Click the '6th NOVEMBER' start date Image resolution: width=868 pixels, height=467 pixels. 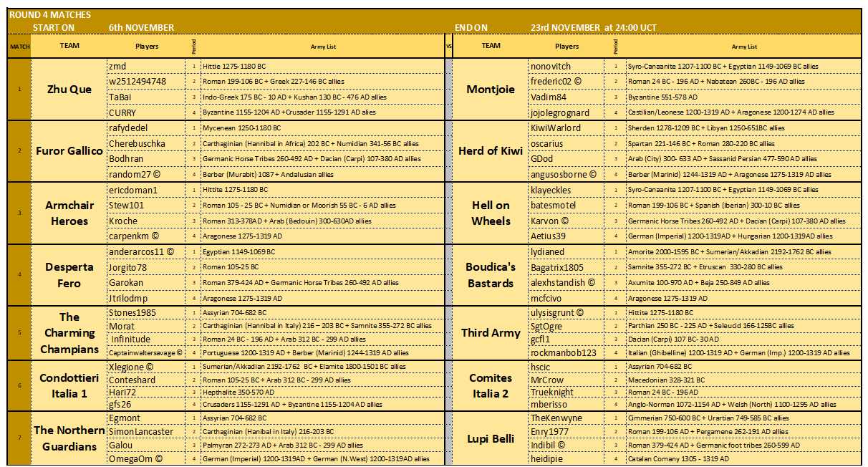(x=141, y=28)
